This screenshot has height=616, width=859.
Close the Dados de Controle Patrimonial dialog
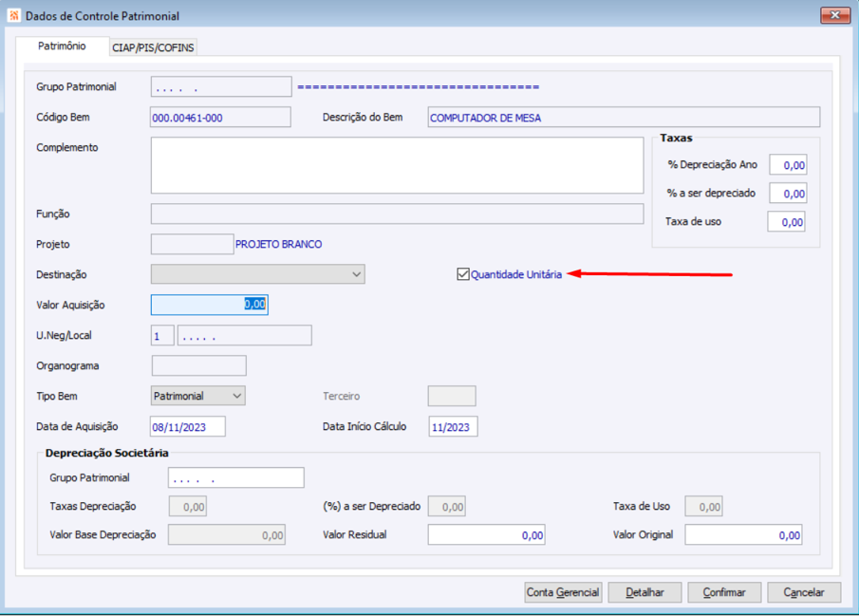point(835,15)
